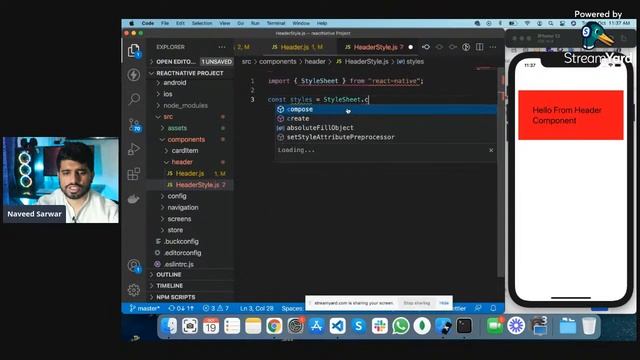Choose absoluteFillObject suggestion

(386, 128)
